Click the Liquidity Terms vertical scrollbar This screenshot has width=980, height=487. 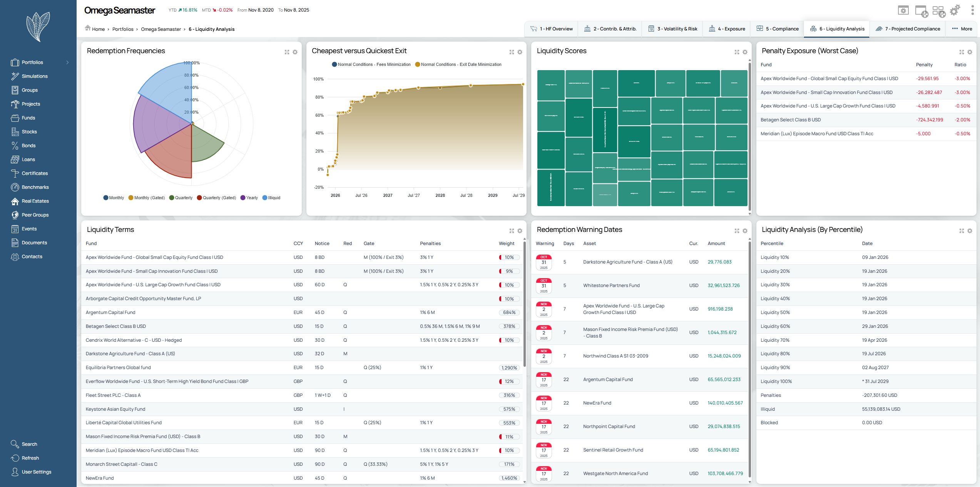coord(524,304)
